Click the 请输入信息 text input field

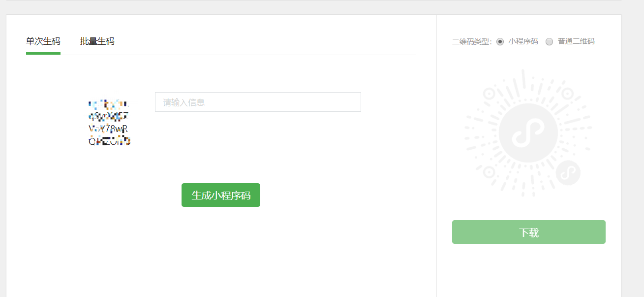(257, 101)
